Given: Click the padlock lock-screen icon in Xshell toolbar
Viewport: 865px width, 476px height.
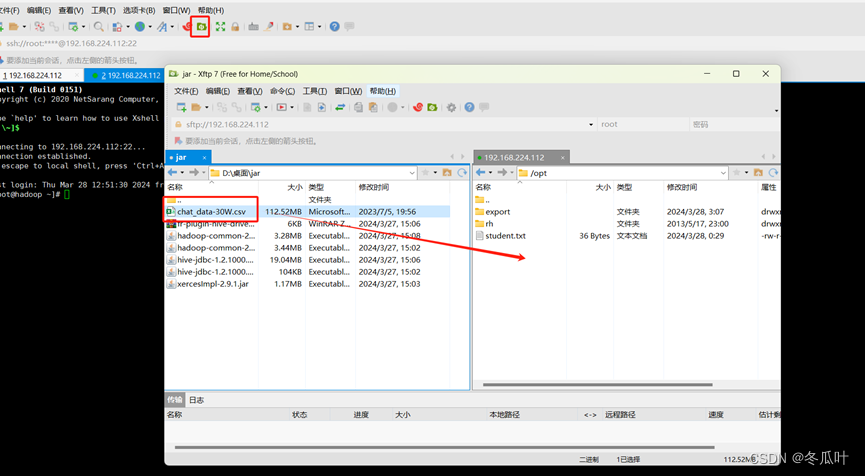Looking at the screenshot, I should pyautogui.click(x=235, y=26).
